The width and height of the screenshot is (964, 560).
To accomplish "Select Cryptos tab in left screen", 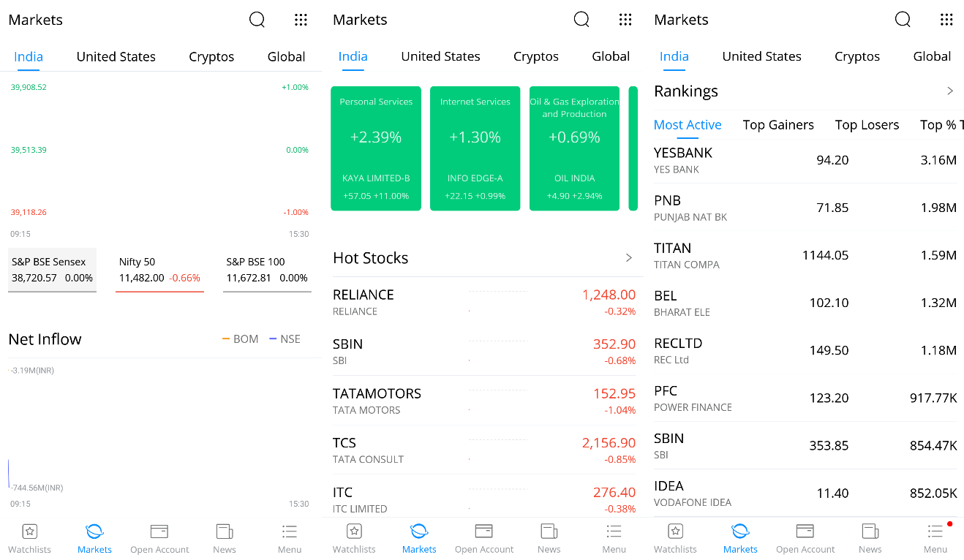I will [x=211, y=57].
